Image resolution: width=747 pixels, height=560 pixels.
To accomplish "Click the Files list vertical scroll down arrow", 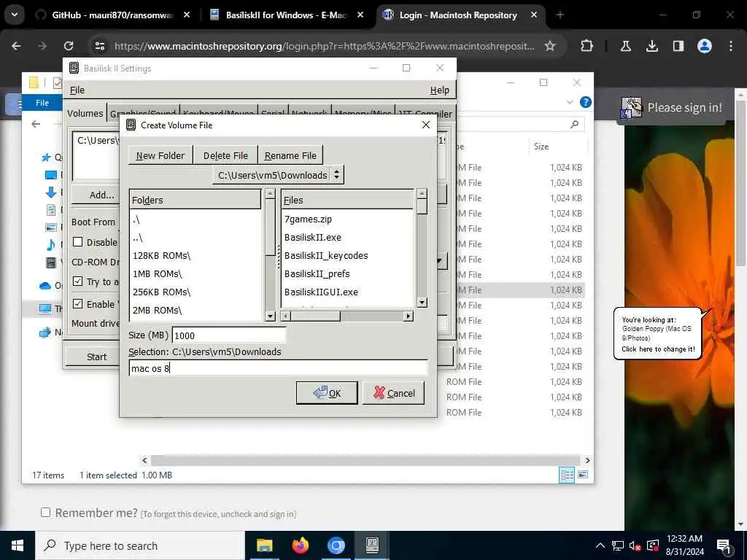I will click(x=422, y=303).
